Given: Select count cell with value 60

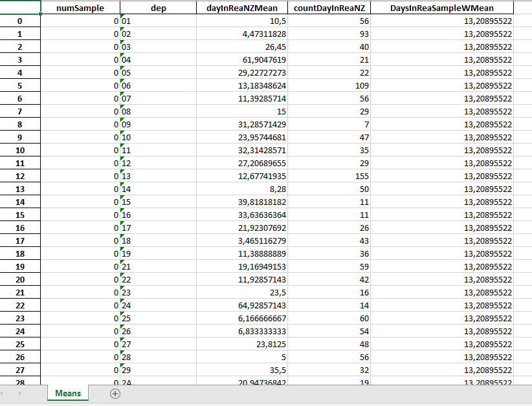Looking at the screenshot, I should [329, 318].
